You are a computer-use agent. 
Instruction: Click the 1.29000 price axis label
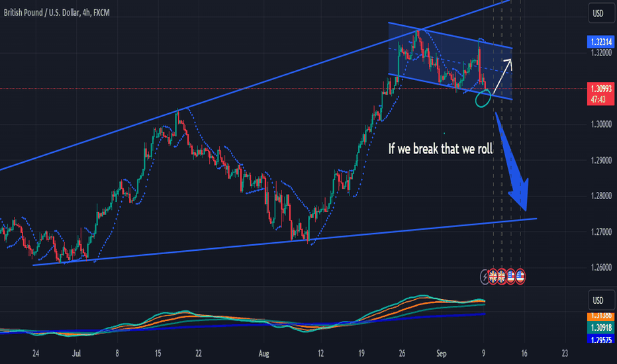click(601, 160)
